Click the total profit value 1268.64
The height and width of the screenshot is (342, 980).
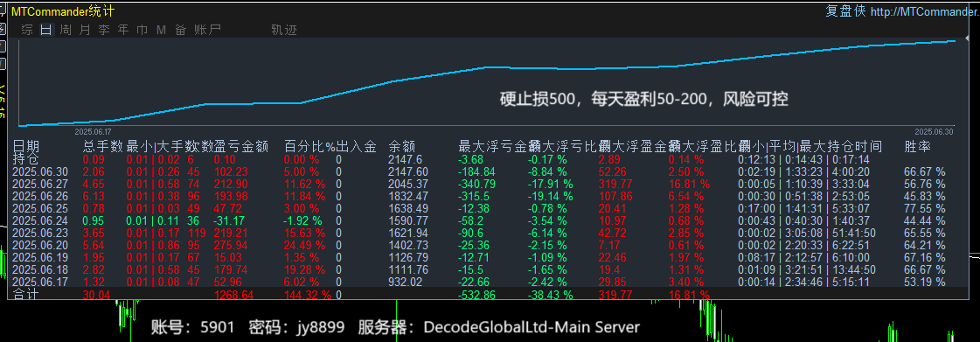coord(233,295)
